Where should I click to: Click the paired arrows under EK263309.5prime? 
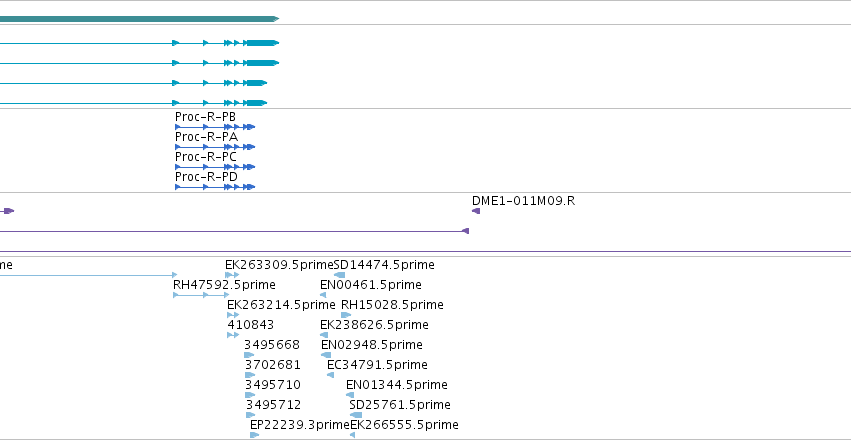click(232, 275)
